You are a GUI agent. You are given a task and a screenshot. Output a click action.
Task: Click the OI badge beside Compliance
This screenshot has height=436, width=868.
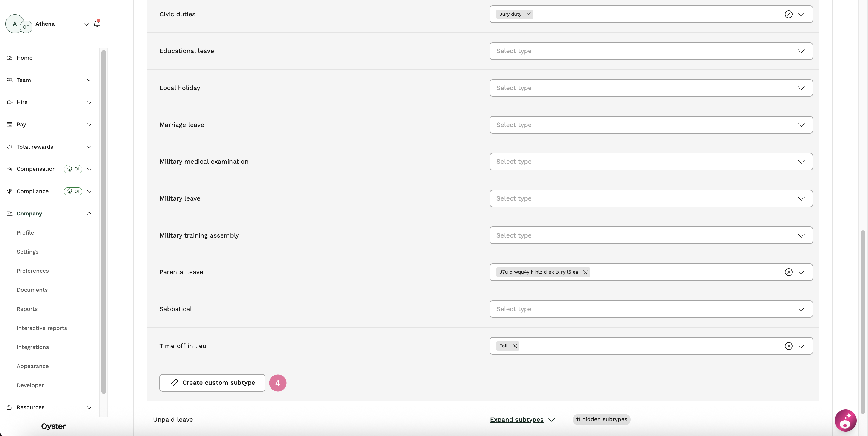(73, 191)
